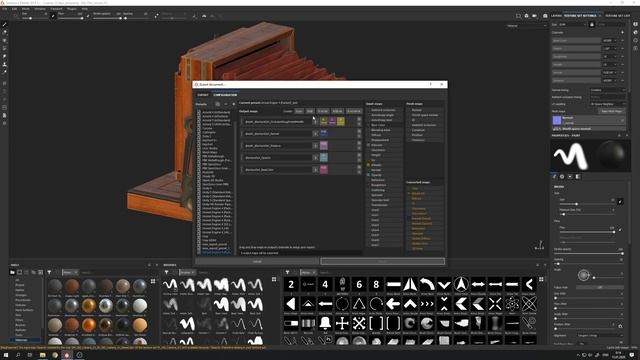This screenshot has height=360, width=640.
Task: Toggle Follow path option
Action: pyautogui.click(x=599, y=287)
